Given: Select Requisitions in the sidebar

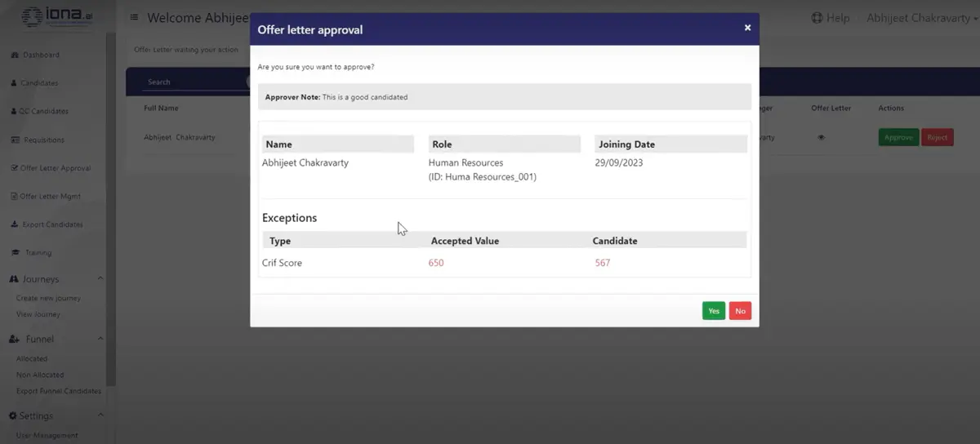Looking at the screenshot, I should 44,140.
